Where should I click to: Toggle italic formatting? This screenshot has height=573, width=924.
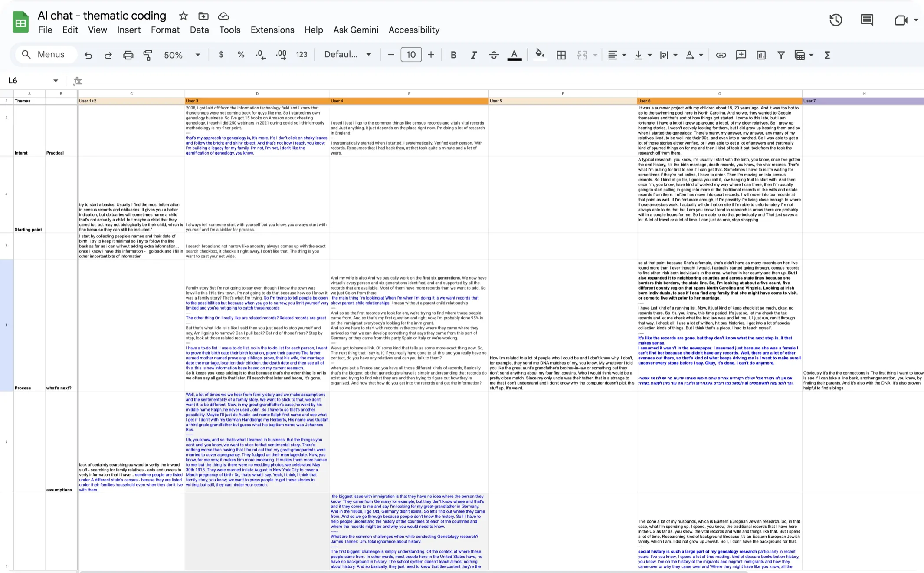click(473, 55)
